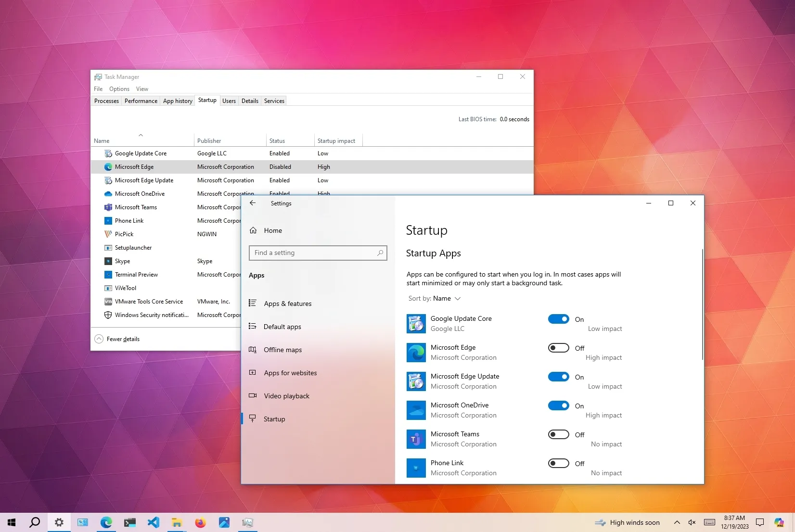
Task: Click VMware Tools Core Service icon
Action: pyautogui.click(x=108, y=302)
